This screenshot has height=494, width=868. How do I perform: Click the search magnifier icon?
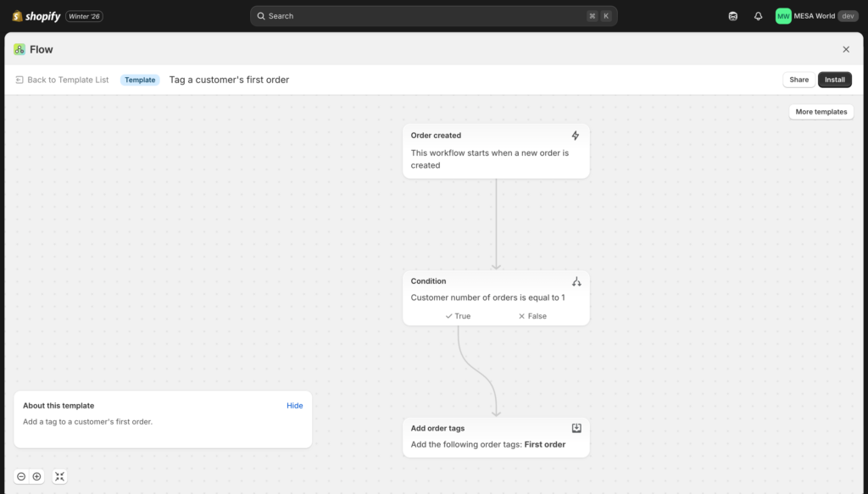point(261,16)
